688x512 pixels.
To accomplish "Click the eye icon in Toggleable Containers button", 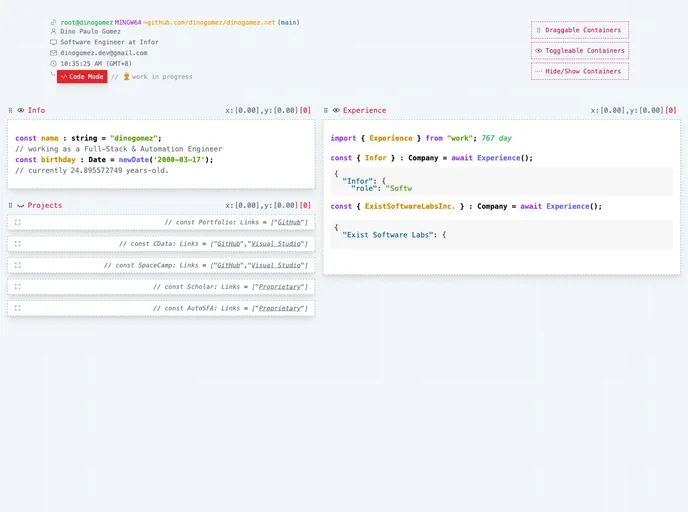I will [538, 51].
